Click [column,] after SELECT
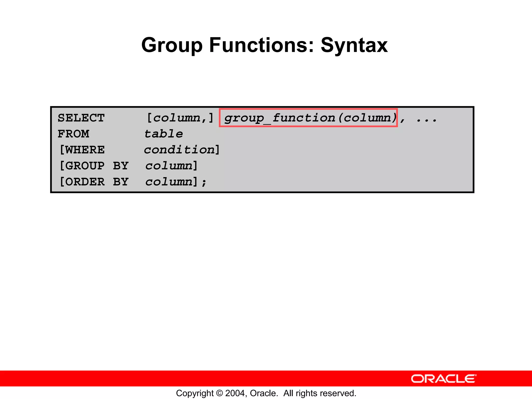The image size is (532, 399). pyautogui.click(x=180, y=118)
